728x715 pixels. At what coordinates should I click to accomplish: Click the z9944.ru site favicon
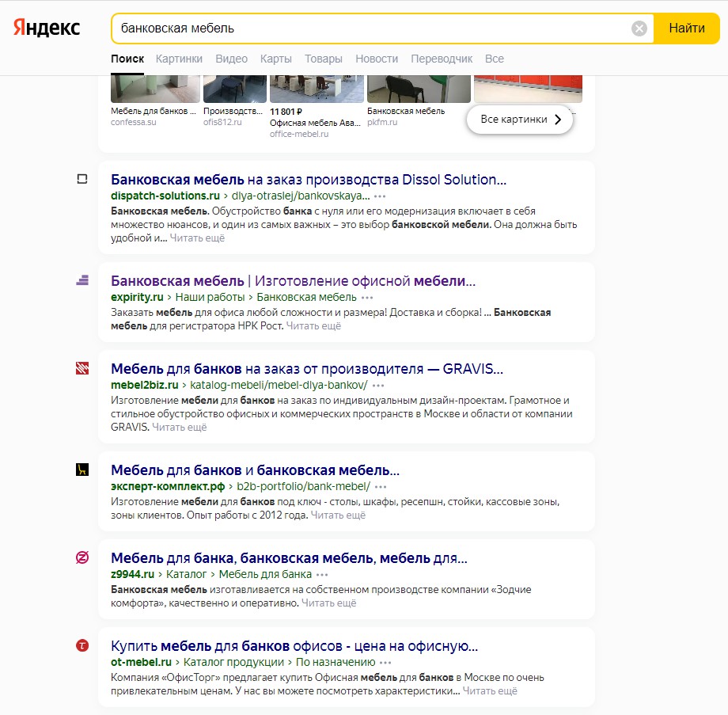pos(82,557)
